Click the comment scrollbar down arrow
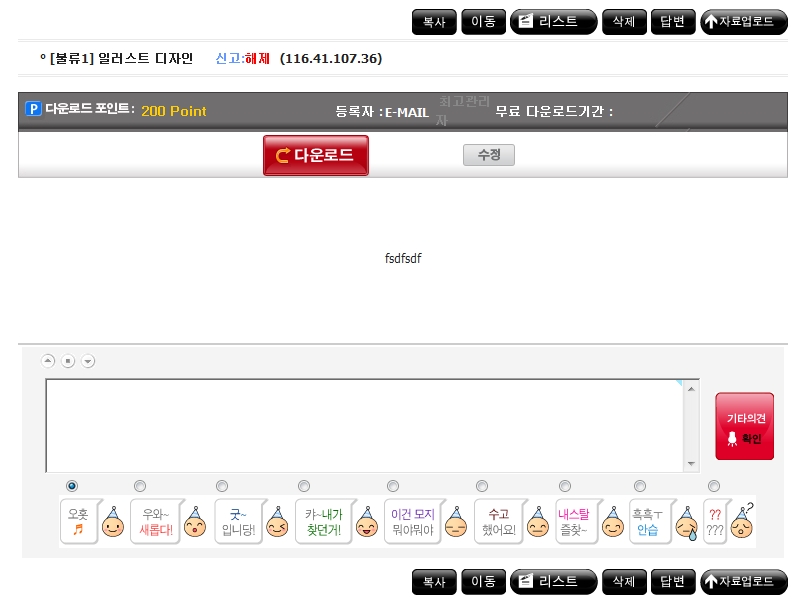The width and height of the screenshot is (807, 614). [x=691, y=464]
